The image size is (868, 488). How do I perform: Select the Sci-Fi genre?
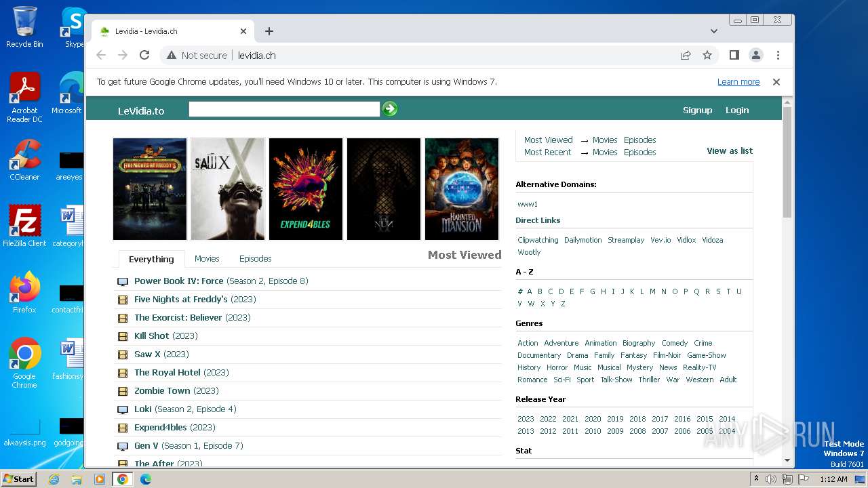click(562, 380)
